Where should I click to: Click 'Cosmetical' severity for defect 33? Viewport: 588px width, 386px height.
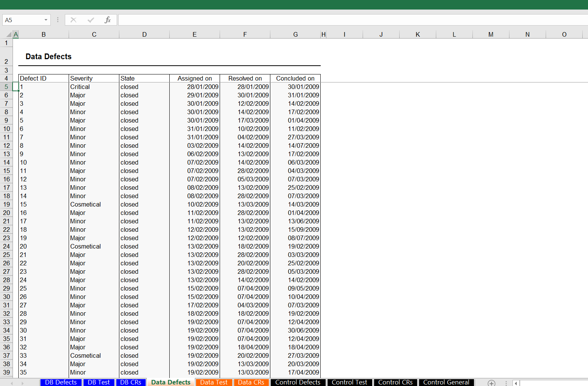coord(94,355)
